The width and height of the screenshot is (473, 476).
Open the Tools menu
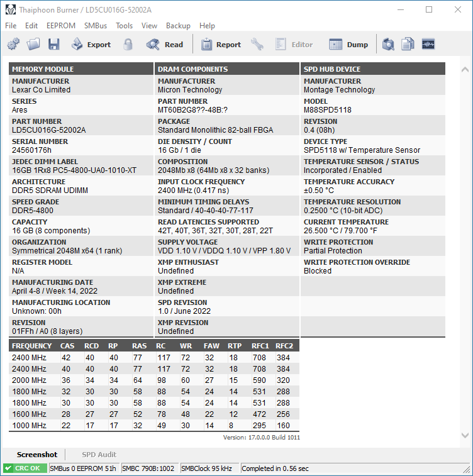pyautogui.click(x=124, y=26)
